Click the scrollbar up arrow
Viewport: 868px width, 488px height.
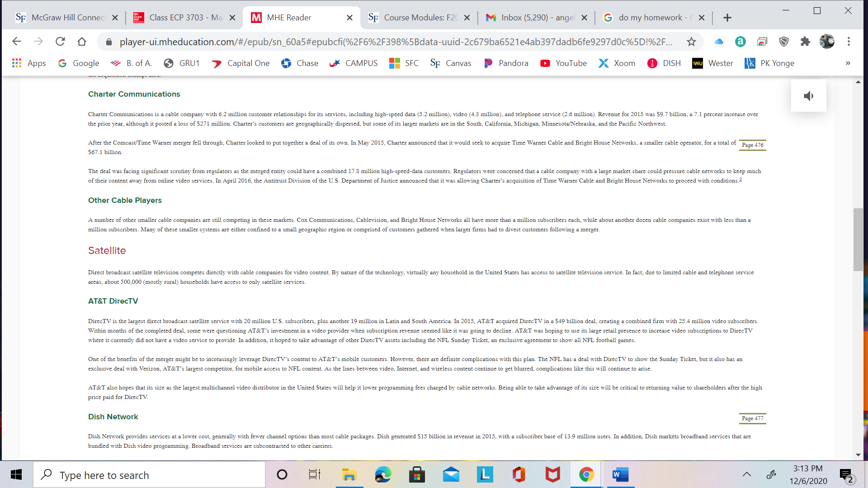click(858, 82)
